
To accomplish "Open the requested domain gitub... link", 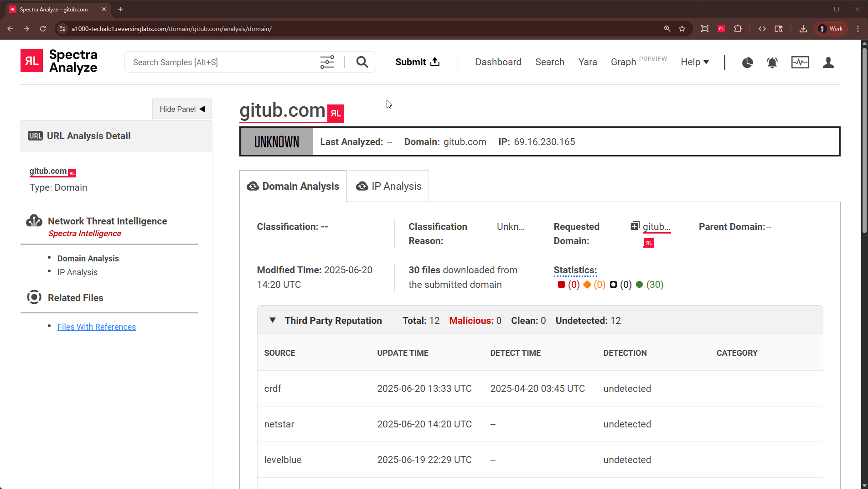I will click(x=656, y=227).
